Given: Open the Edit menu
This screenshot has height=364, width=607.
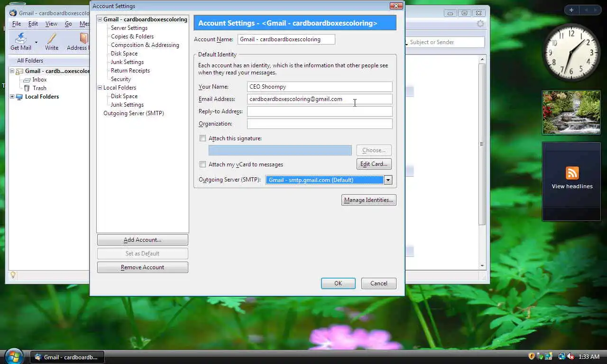Looking at the screenshot, I should click(33, 24).
